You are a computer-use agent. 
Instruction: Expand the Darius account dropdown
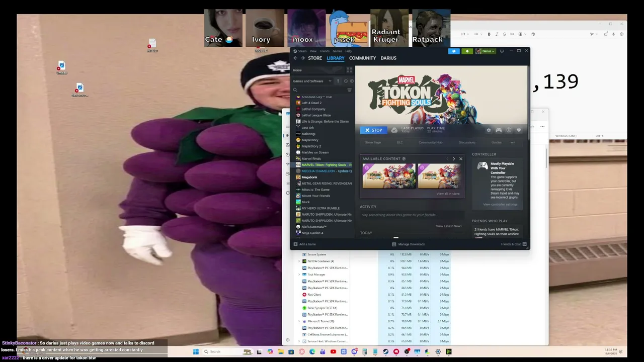[x=486, y=51]
